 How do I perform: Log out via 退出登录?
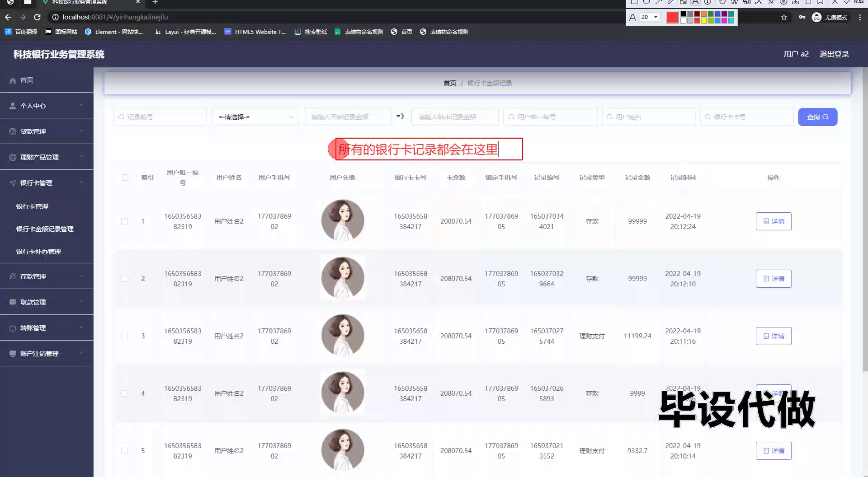pyautogui.click(x=834, y=54)
